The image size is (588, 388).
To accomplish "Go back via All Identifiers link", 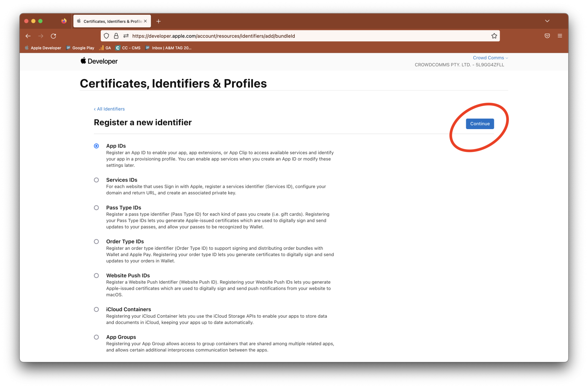I will click(110, 109).
